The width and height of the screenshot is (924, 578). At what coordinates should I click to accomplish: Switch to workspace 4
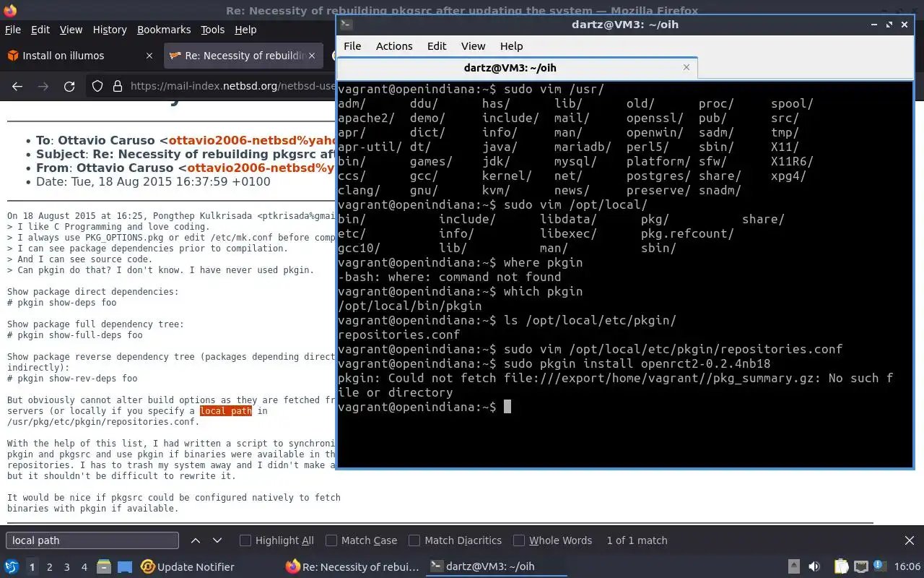click(x=84, y=567)
